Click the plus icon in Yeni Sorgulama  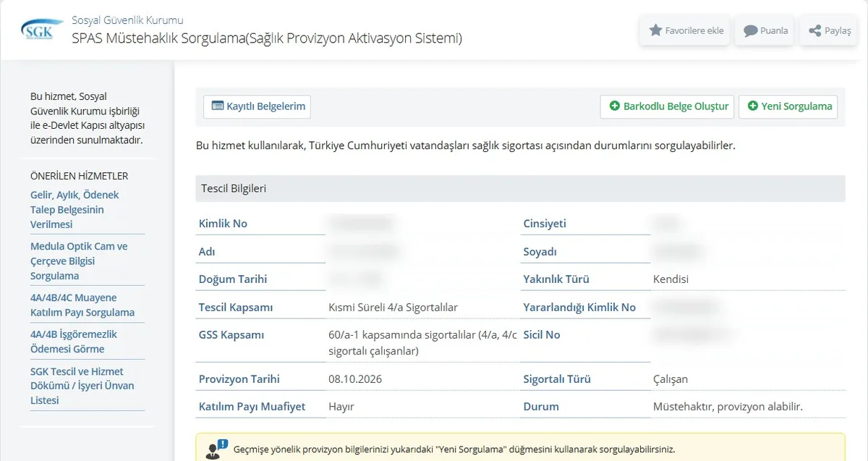click(753, 106)
